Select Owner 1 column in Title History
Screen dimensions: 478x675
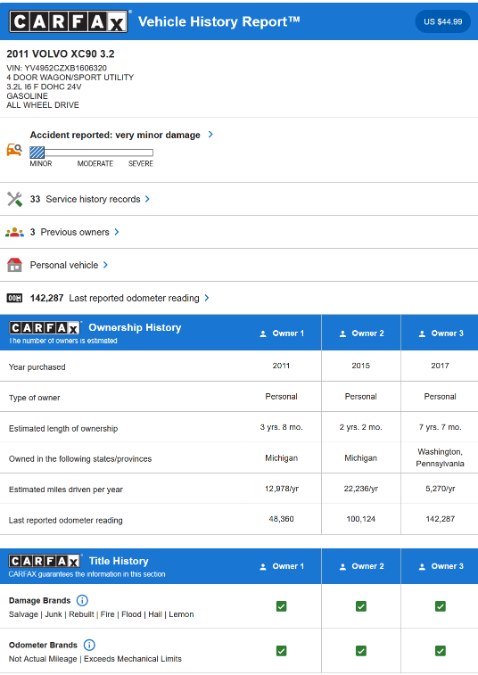click(x=282, y=567)
